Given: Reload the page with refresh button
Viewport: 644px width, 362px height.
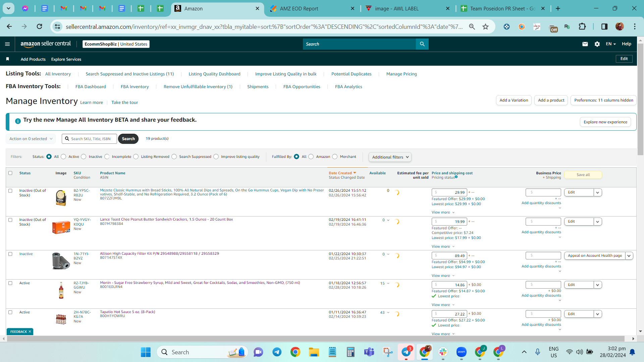Looking at the screenshot, I should tap(39, 26).
